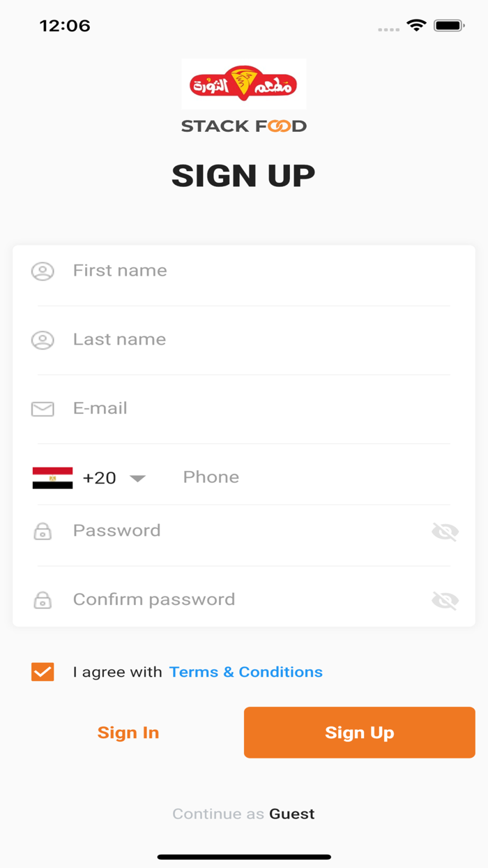Focus the First name input field

pyautogui.click(x=258, y=271)
